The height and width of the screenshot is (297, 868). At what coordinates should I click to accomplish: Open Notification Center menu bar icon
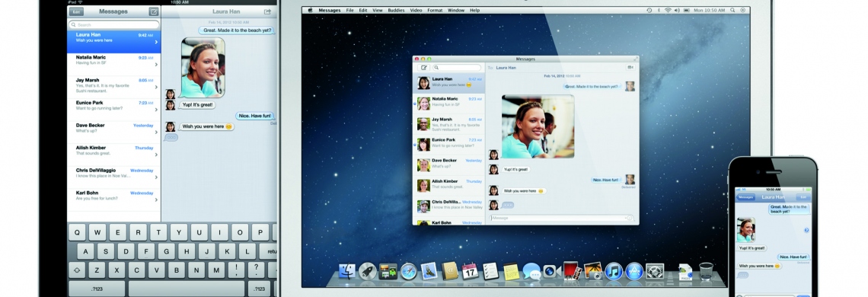click(x=743, y=10)
